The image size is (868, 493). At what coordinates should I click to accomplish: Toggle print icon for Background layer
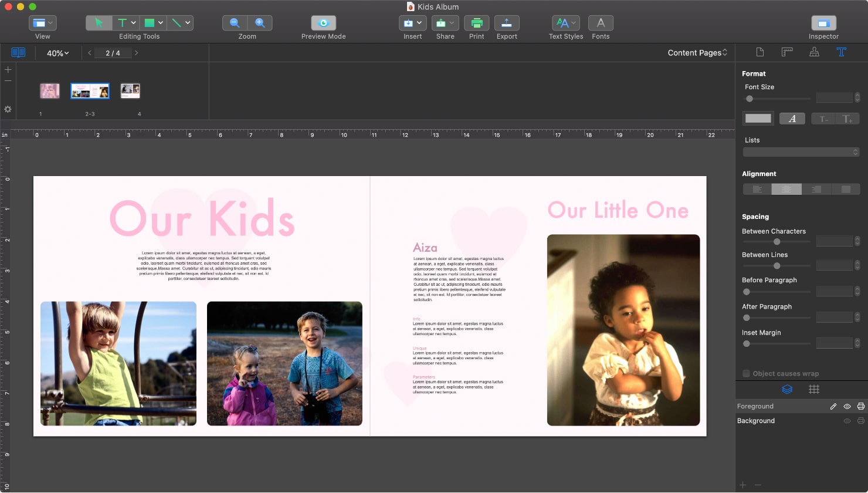(860, 421)
